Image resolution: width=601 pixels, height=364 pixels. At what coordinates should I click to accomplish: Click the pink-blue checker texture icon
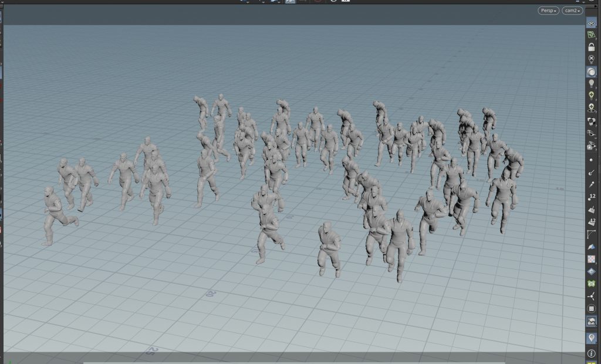coord(592,259)
